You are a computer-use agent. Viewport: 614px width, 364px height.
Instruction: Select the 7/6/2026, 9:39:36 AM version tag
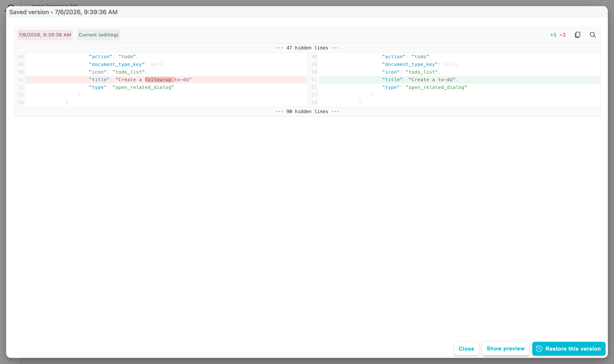(x=45, y=35)
